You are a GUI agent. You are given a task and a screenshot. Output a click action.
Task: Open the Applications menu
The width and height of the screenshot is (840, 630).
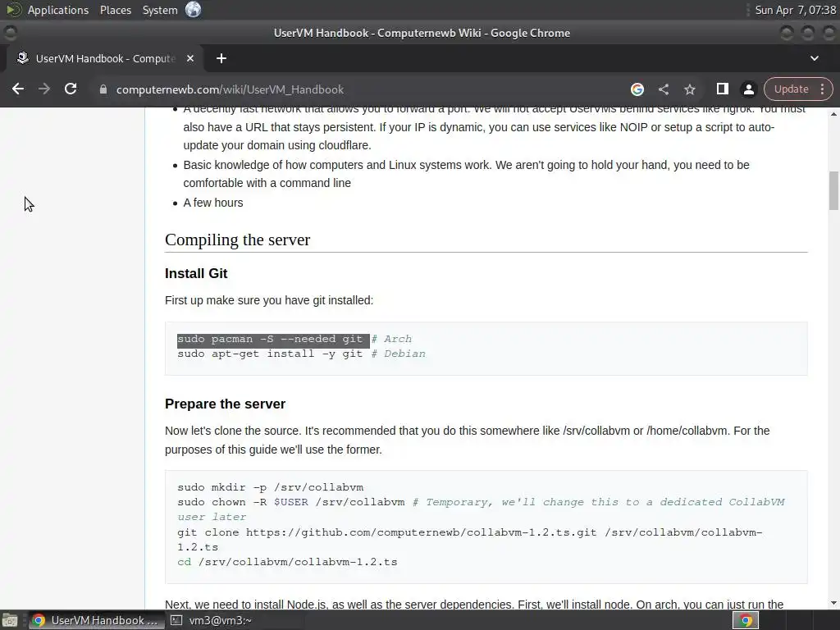(x=58, y=10)
